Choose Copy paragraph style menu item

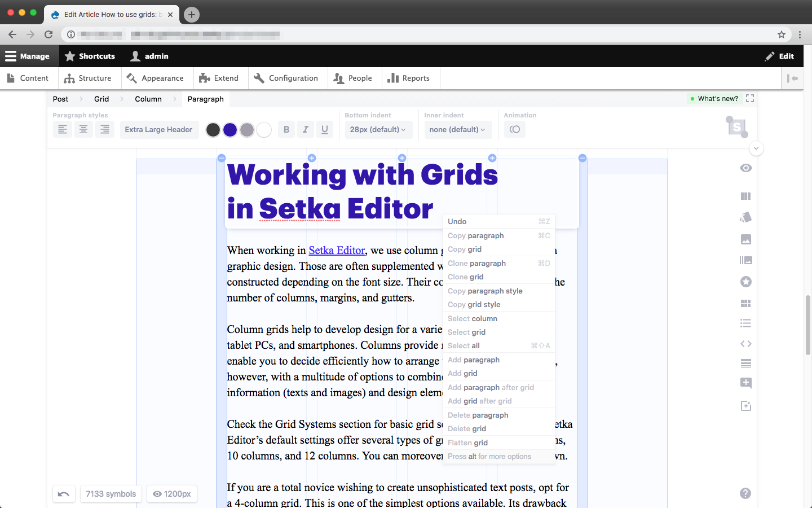pos(499,291)
